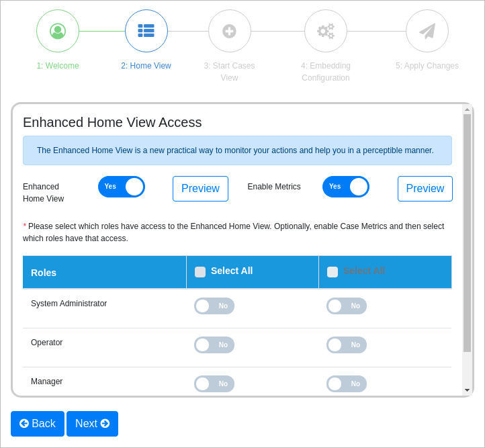Go Back to the previous step
Screen dimensions: 485x448
tap(38, 424)
